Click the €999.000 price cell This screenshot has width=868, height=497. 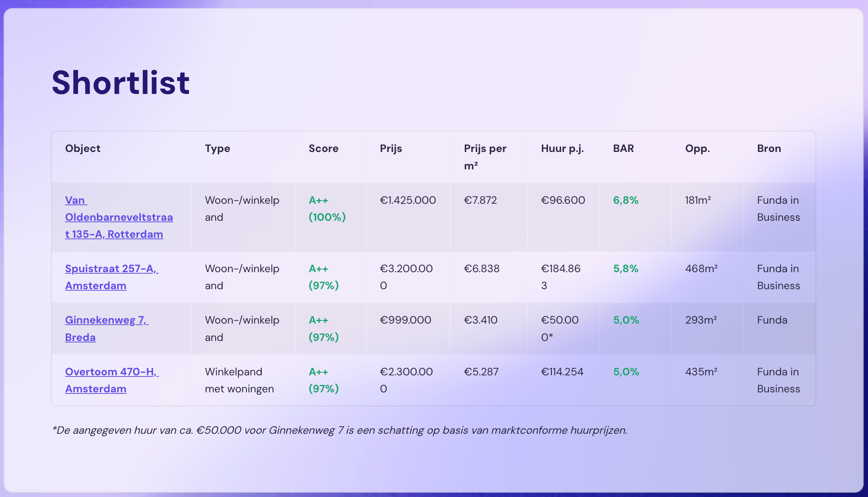(x=405, y=320)
